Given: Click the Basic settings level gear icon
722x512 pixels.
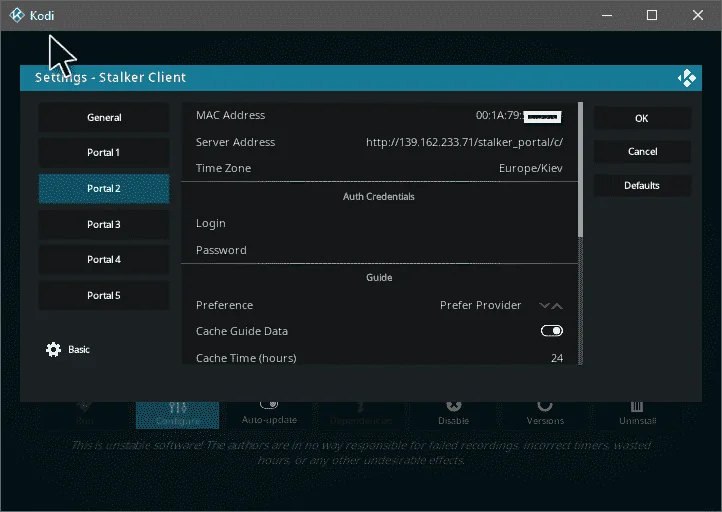Looking at the screenshot, I should point(53,349).
